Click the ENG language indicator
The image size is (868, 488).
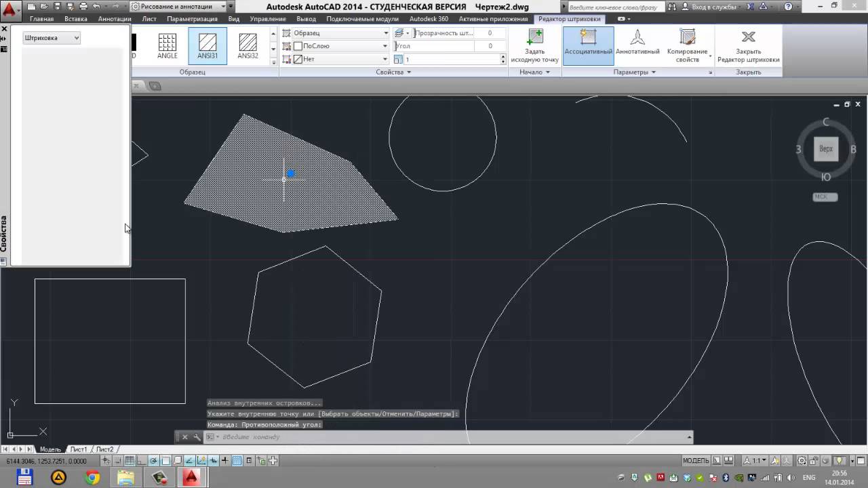(809, 478)
